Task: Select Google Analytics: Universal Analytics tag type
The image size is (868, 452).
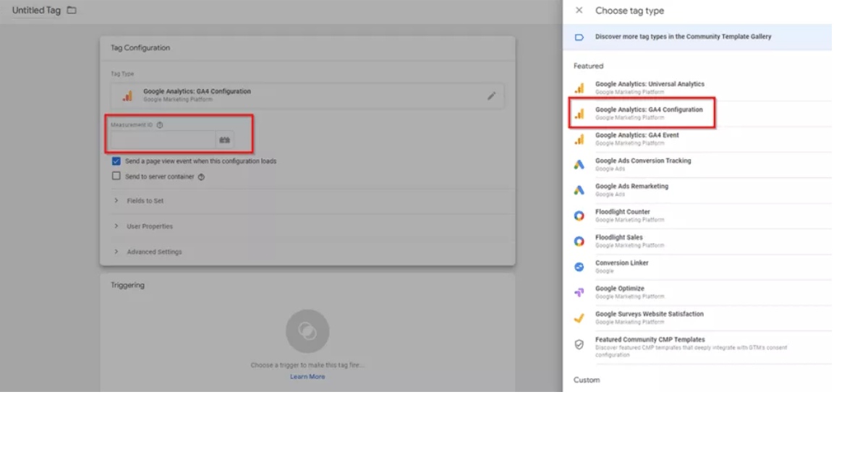Action: [x=697, y=88]
